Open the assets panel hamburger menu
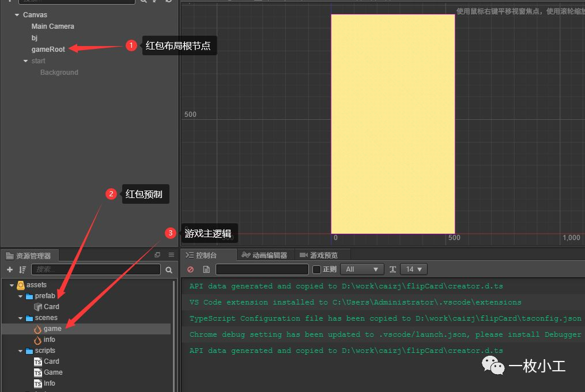The height and width of the screenshot is (392, 585). [x=171, y=255]
